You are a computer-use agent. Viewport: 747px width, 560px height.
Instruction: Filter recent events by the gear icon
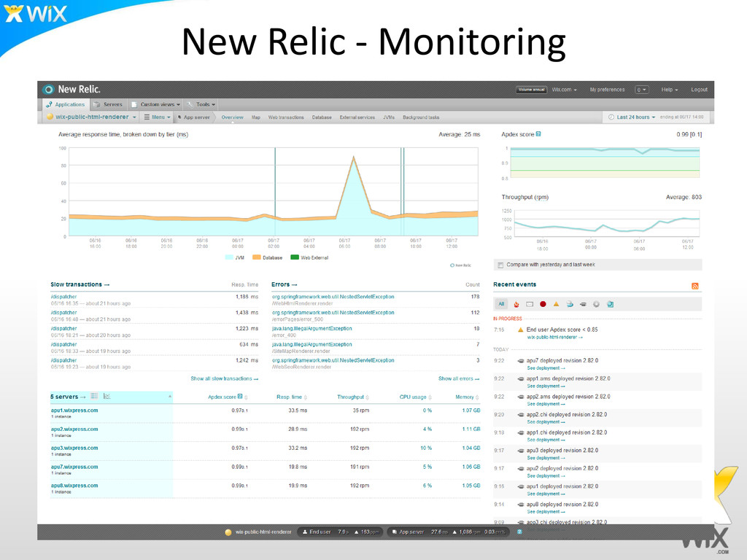(596, 304)
